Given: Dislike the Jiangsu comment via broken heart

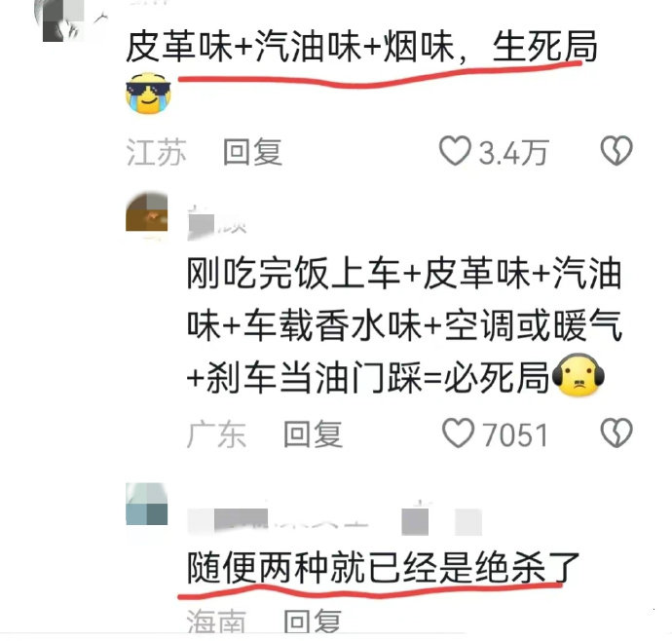Looking at the screenshot, I should click(x=616, y=150).
